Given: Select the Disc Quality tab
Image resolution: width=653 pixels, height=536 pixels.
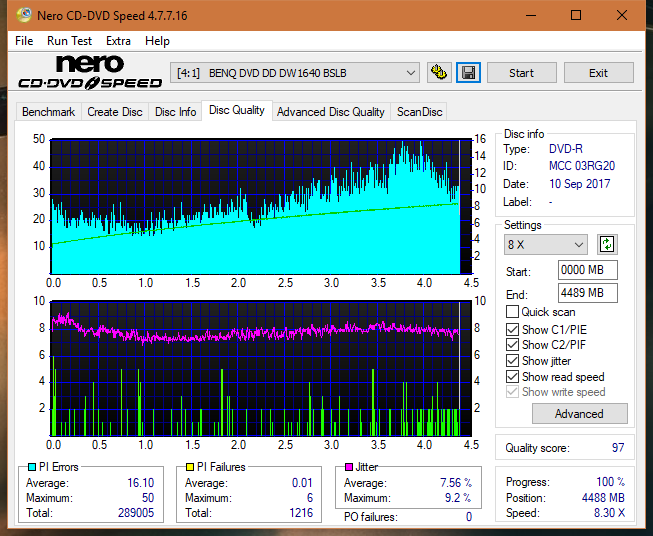Looking at the screenshot, I should pyautogui.click(x=237, y=110).
